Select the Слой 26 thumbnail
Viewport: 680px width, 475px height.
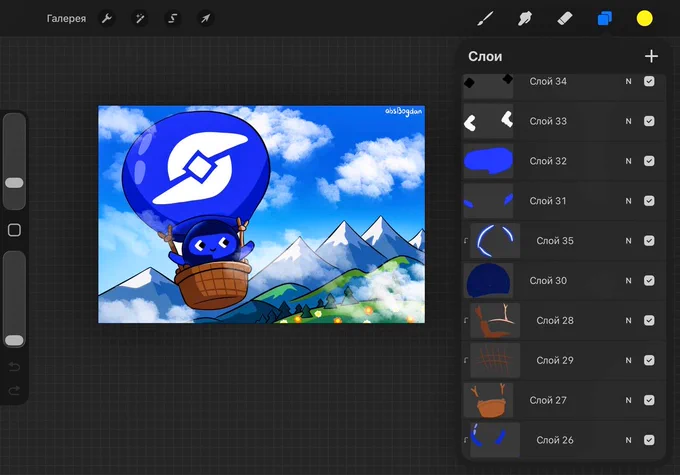pos(495,439)
